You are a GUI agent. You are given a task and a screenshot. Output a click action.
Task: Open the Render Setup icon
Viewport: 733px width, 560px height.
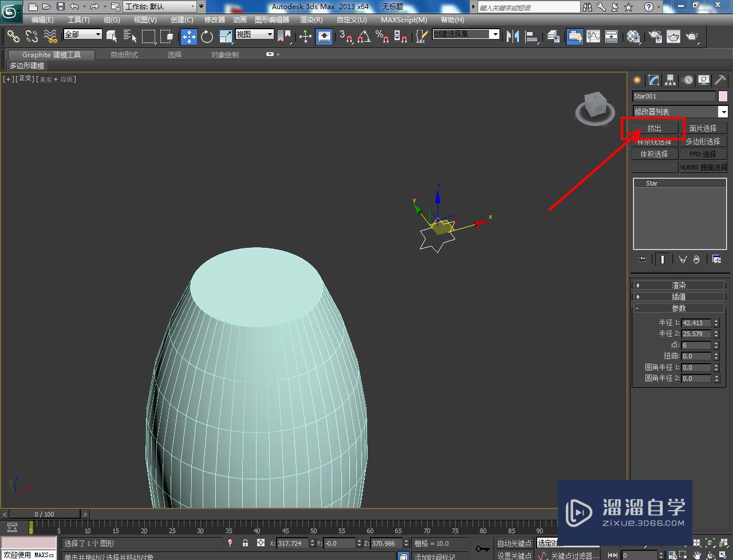pyautogui.click(x=655, y=37)
